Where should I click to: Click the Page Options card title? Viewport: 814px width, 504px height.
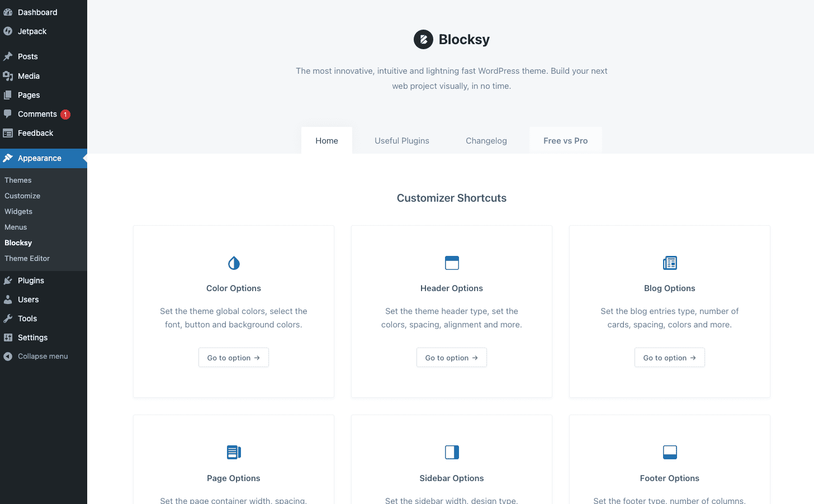(x=234, y=478)
